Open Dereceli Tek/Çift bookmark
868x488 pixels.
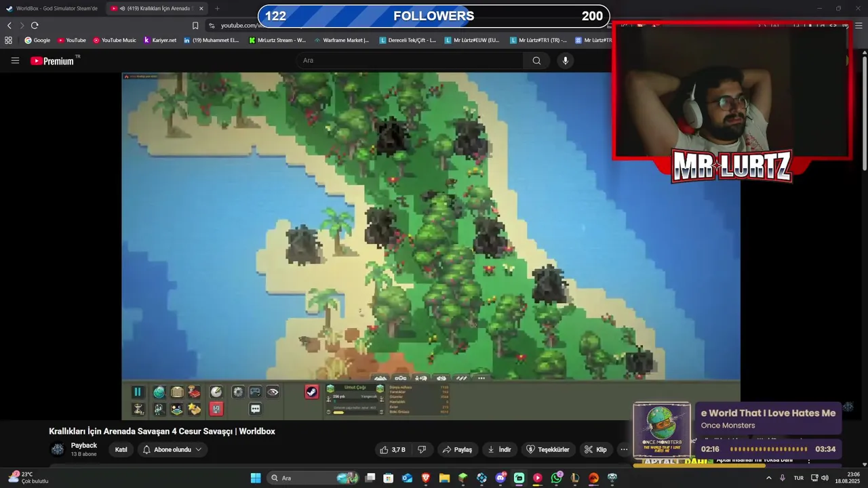pyautogui.click(x=408, y=40)
